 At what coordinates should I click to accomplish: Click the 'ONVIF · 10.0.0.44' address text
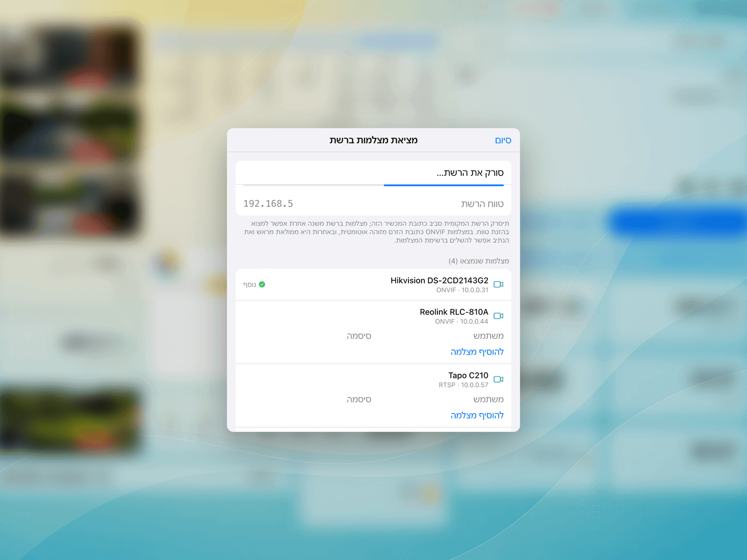462,322
